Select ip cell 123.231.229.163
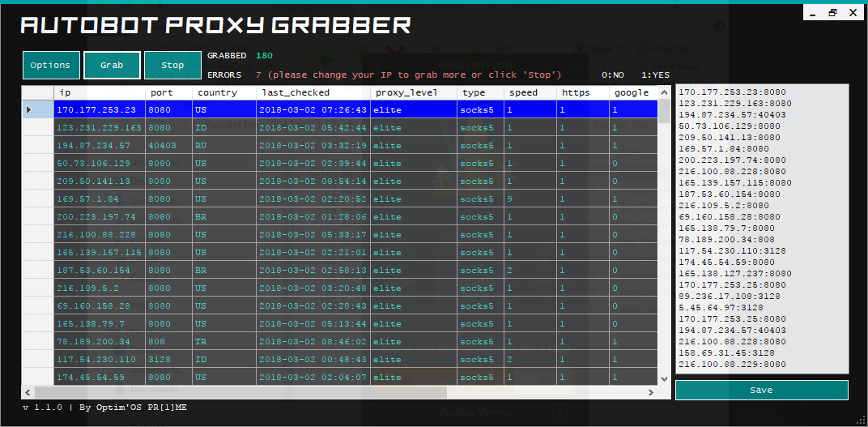The image size is (868, 427). click(100, 128)
